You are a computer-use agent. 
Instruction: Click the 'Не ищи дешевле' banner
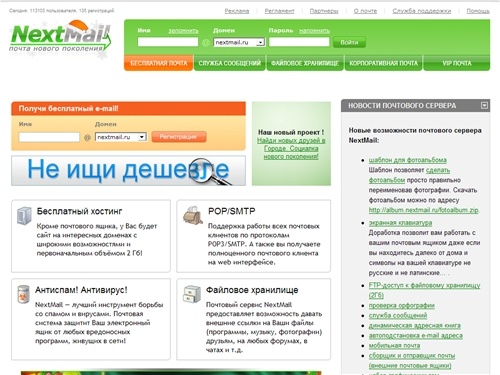click(128, 170)
